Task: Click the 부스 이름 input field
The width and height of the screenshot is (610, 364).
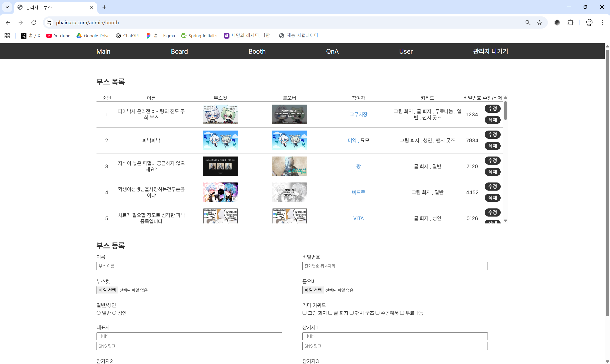Action: pyautogui.click(x=189, y=266)
